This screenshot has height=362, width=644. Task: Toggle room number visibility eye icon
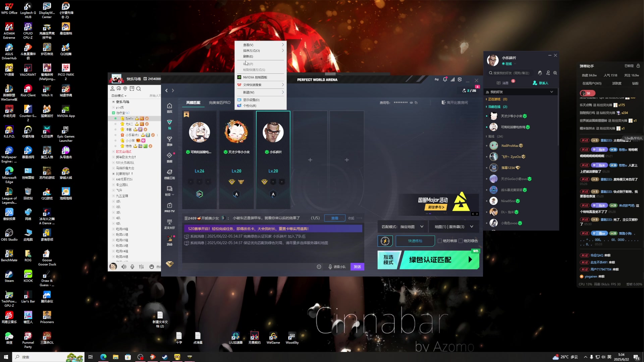[x=411, y=103]
